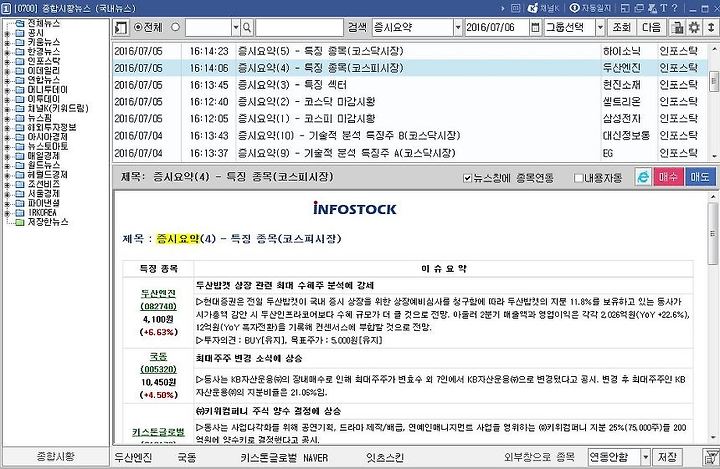Screen dimensions: 720x469
Task: Click the notepad icon at bottom right
Action: tap(710, 457)
